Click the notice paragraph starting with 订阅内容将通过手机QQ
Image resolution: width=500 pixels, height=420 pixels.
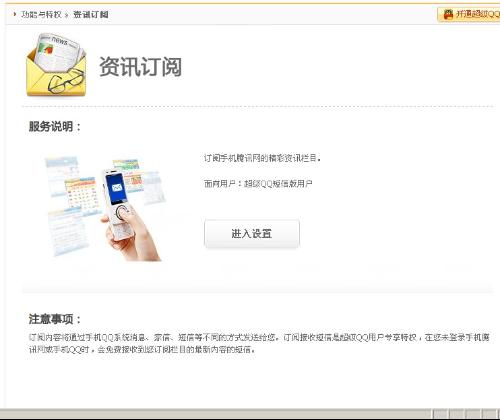259,343
